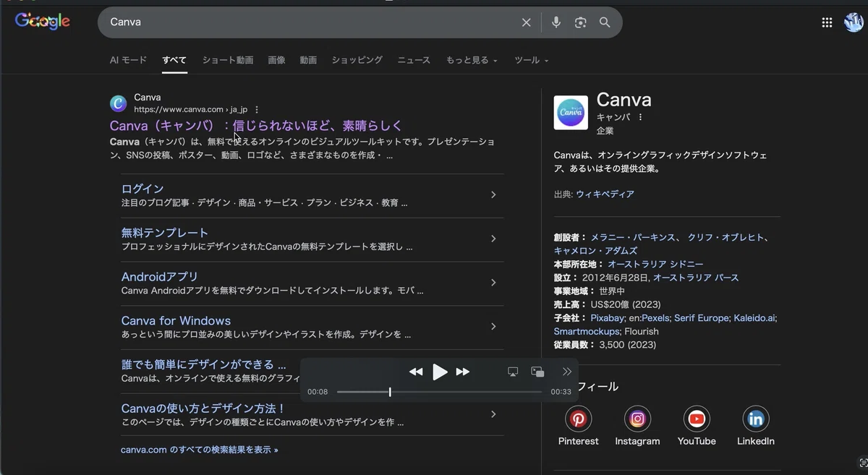The width and height of the screenshot is (868, 475).
Task: Switch to 動画 tab
Action: tap(308, 60)
